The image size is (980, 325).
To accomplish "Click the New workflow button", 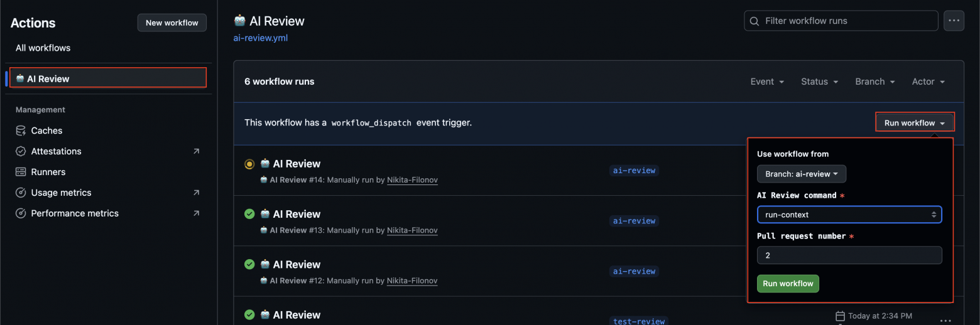I will (x=171, y=23).
